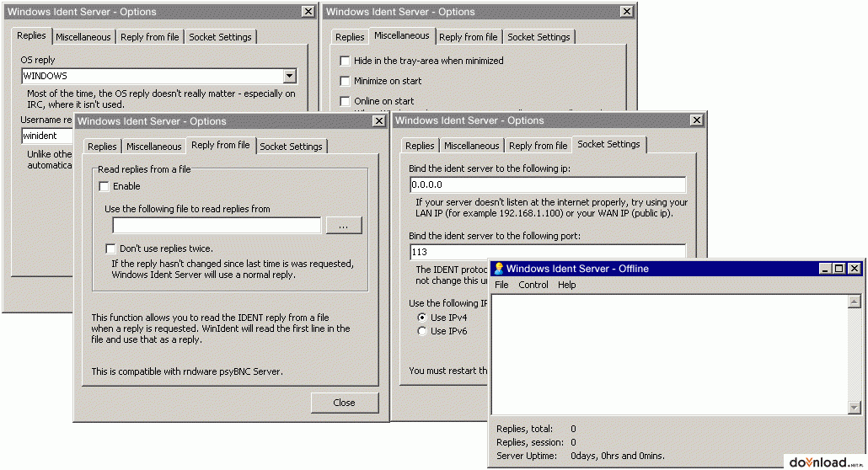
Task: Check Hide in the tray-area when minimized
Action: 345,61
